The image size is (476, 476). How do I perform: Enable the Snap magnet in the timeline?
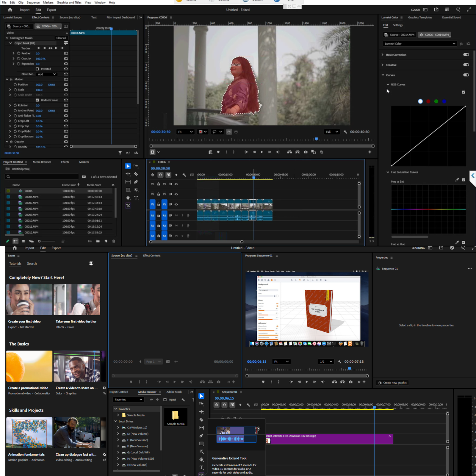[160, 175]
